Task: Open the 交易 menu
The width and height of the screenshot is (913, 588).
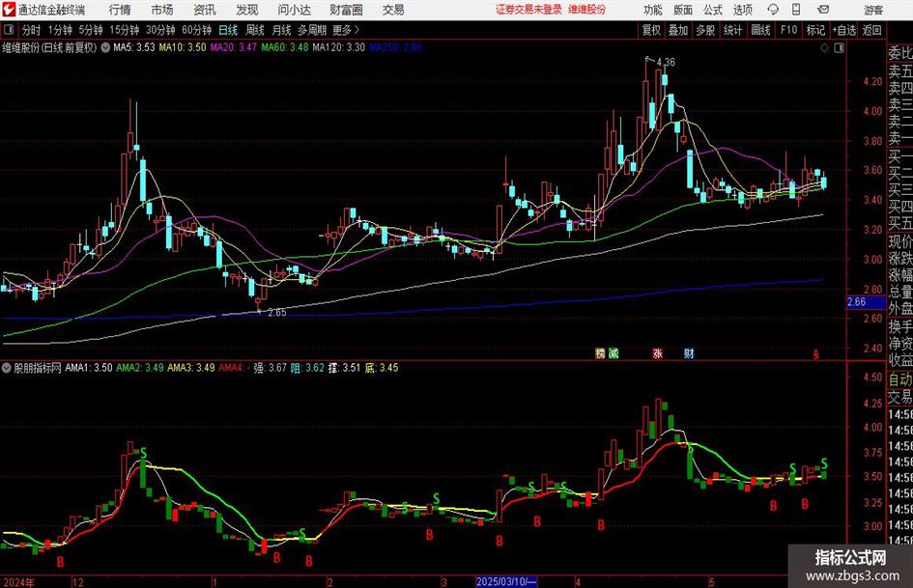Action: 393,10
